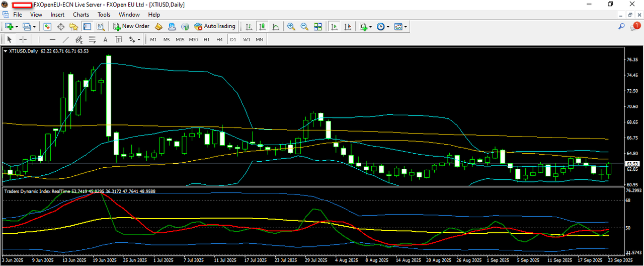The width and height of the screenshot is (644, 266).
Task: Expand the Profiles dropdown arrow
Action: (34, 27)
